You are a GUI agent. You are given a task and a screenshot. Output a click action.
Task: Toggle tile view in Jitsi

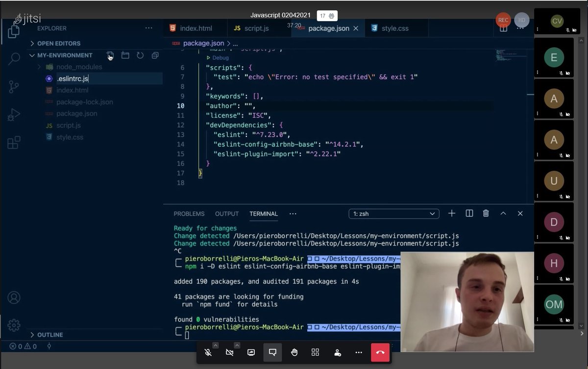click(316, 352)
